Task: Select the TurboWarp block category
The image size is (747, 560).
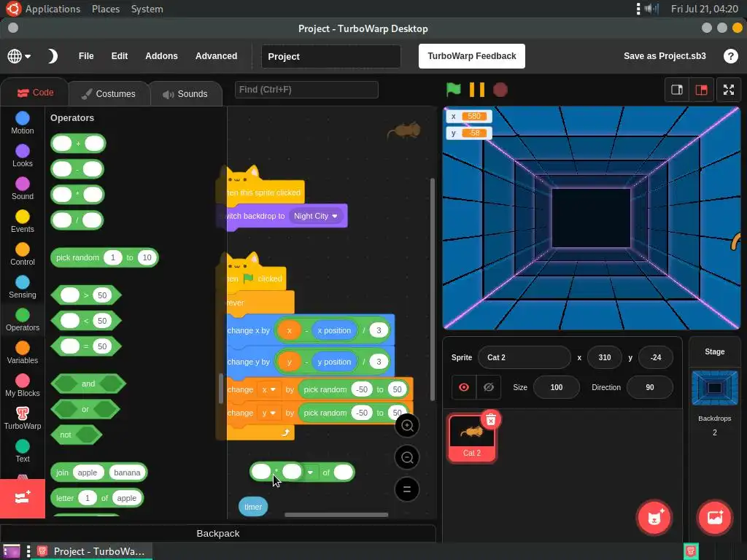Action: [23, 419]
